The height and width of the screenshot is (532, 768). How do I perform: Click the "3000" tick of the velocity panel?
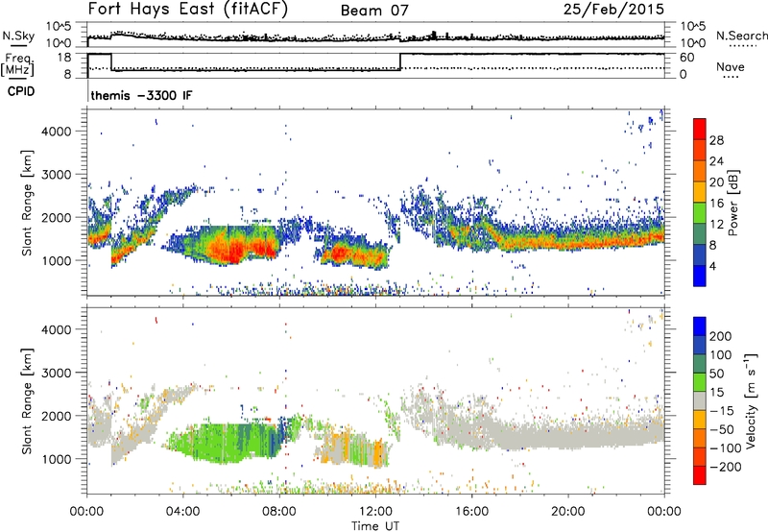56,373
